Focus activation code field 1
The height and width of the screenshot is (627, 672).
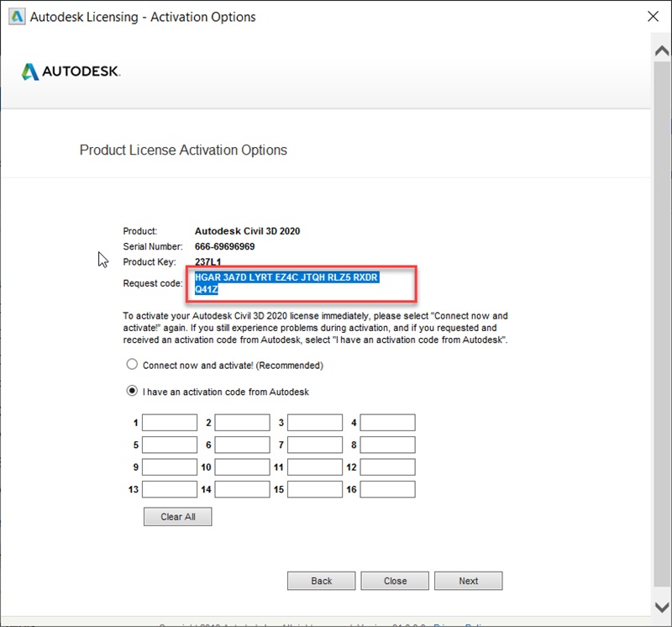click(x=170, y=423)
